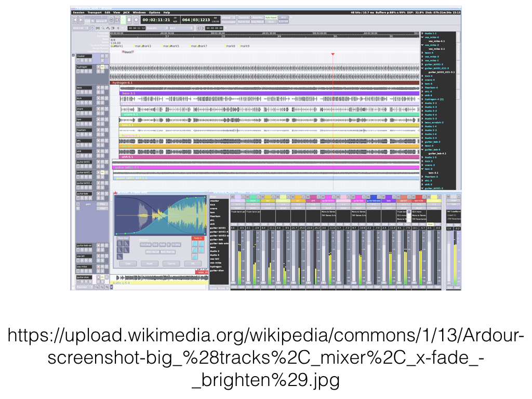
Task: Click the play selection range icon
Action: point(117,20)
